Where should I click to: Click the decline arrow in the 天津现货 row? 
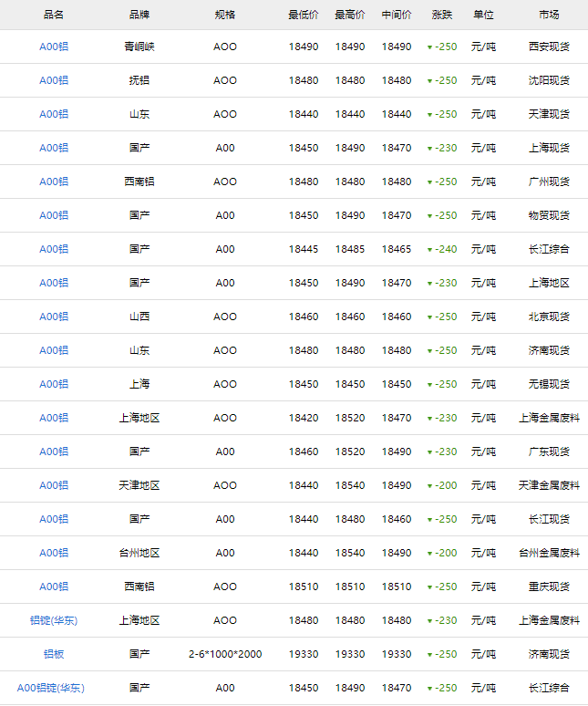tap(429, 115)
